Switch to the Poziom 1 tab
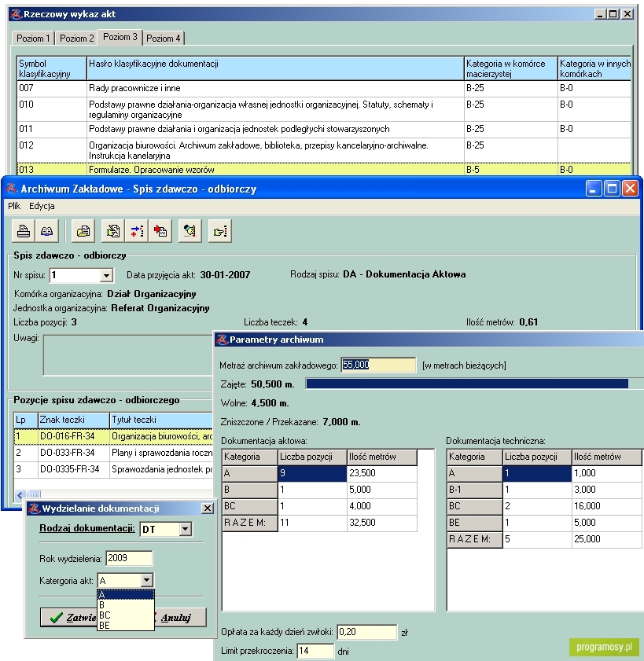This screenshot has width=644, height=661. click(33, 39)
